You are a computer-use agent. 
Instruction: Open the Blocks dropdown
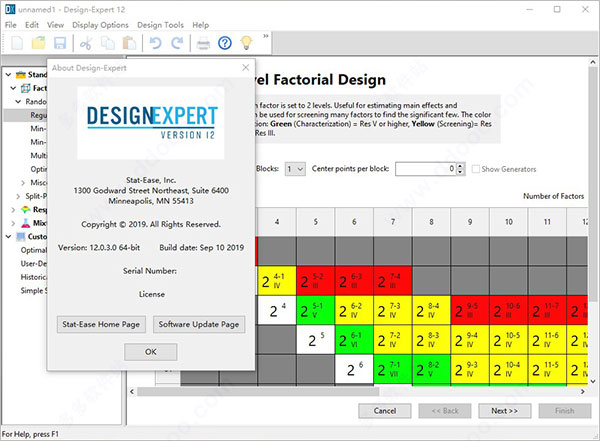pos(295,169)
